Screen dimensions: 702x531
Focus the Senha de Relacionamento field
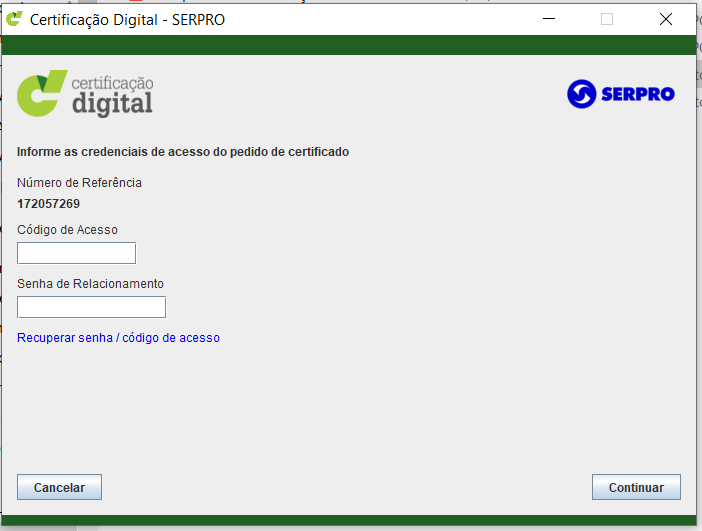(x=91, y=307)
